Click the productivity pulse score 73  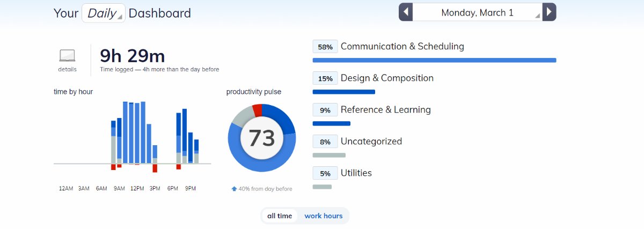pyautogui.click(x=262, y=138)
